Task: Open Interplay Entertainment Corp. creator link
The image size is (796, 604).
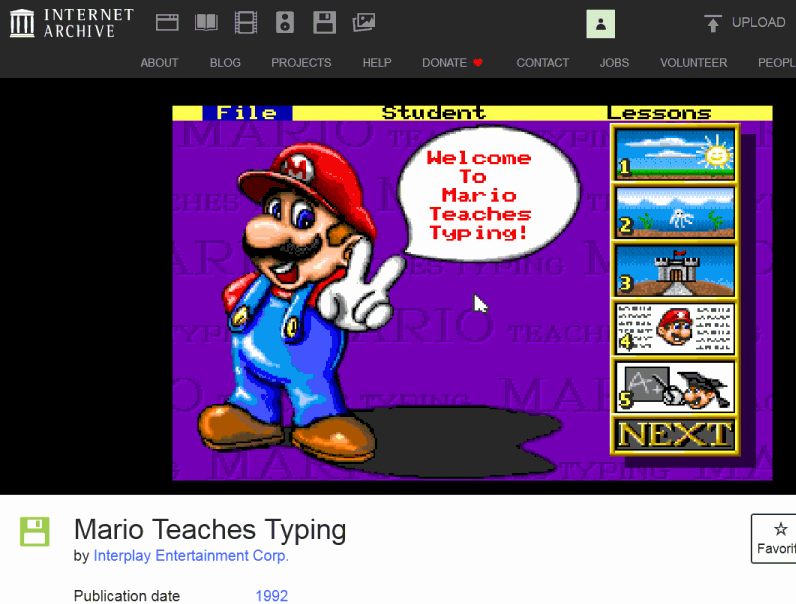Action: click(191, 556)
